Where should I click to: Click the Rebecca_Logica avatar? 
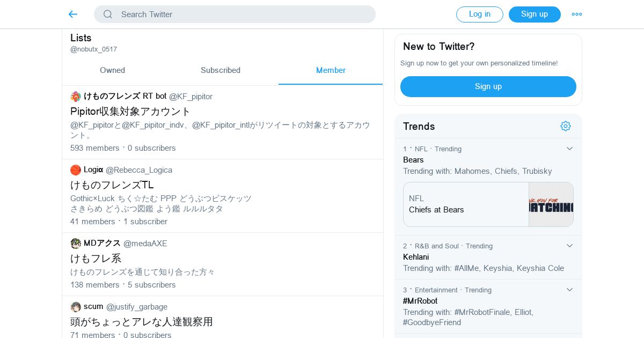click(x=76, y=170)
